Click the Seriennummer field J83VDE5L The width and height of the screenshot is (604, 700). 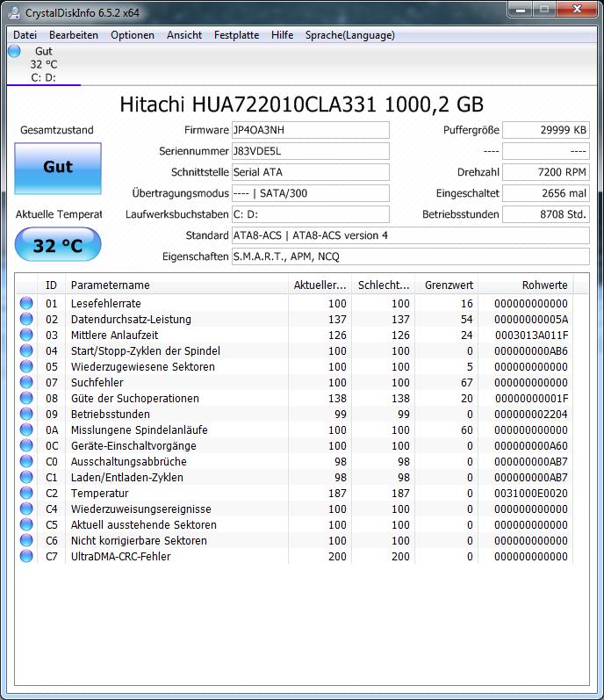[x=311, y=151]
